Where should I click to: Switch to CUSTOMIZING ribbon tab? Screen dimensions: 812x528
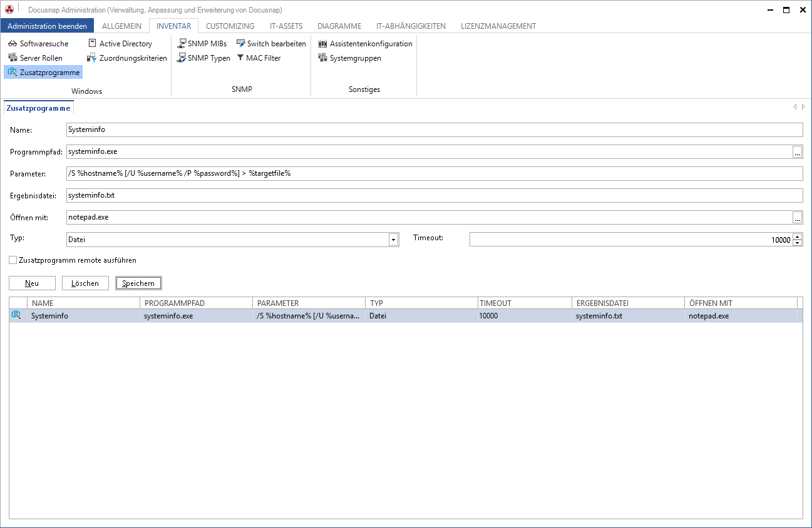click(230, 26)
